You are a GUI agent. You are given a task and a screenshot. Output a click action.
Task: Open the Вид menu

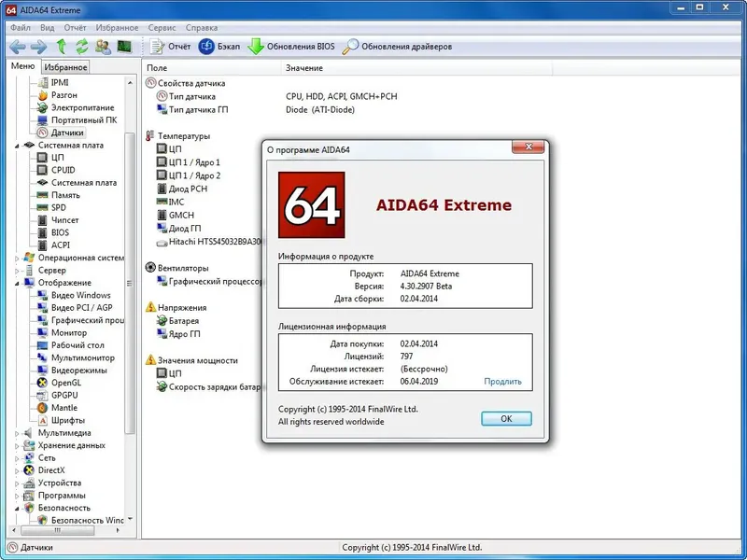click(x=47, y=28)
